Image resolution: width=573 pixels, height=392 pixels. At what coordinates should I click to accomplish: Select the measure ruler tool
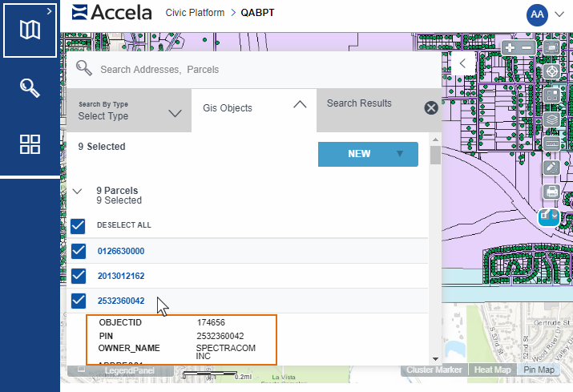coord(551,143)
